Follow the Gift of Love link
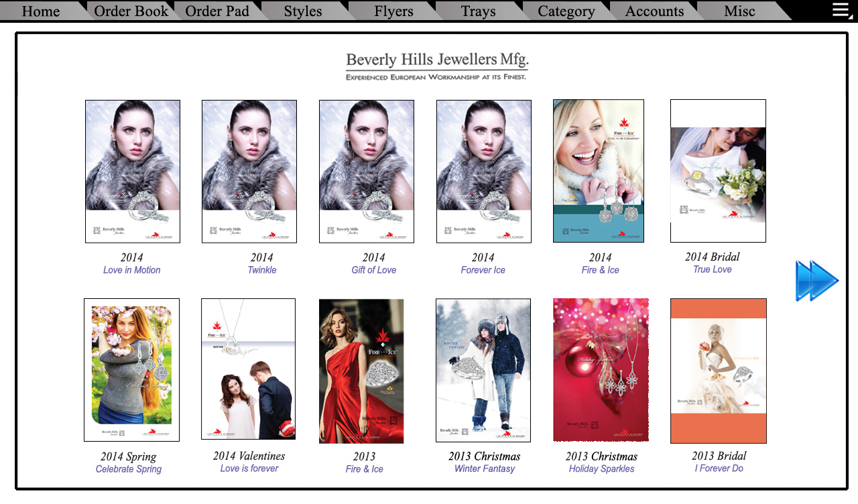Screen dimensions: 858x504 [x=374, y=270]
